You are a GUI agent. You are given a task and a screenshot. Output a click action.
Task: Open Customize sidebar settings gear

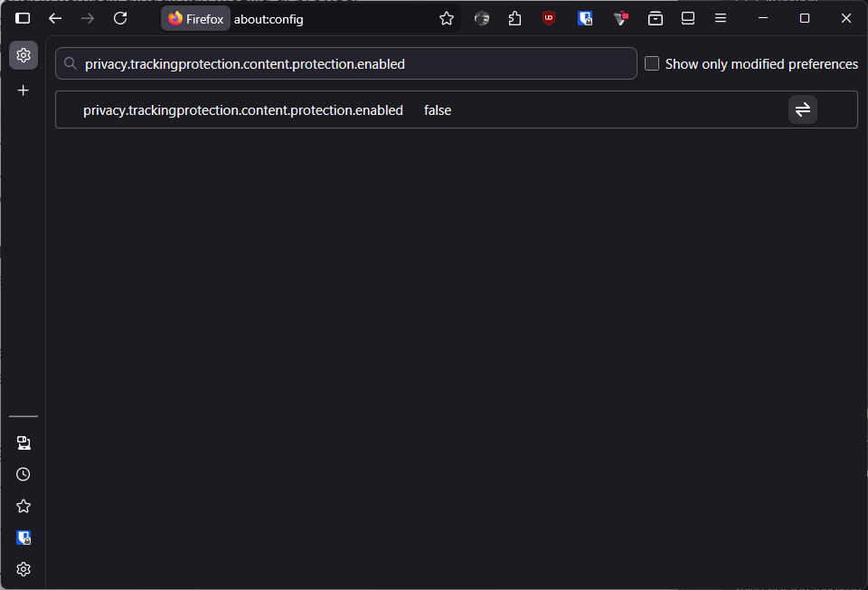(24, 569)
